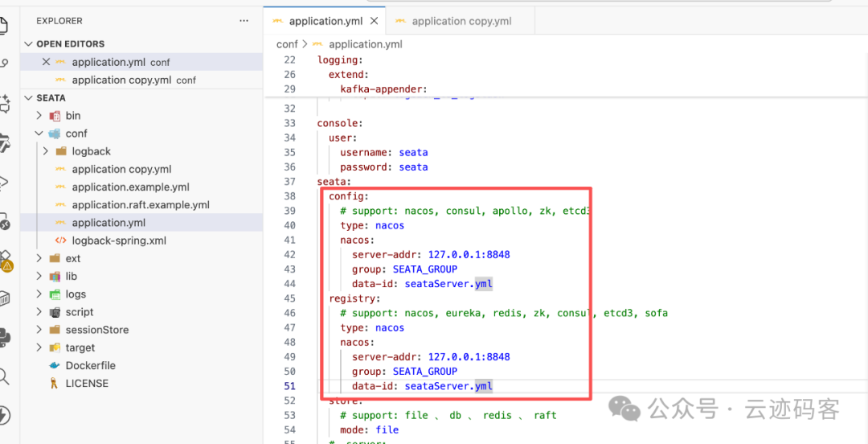
Task: Collapse the SEATA root folder section
Action: tap(30, 98)
